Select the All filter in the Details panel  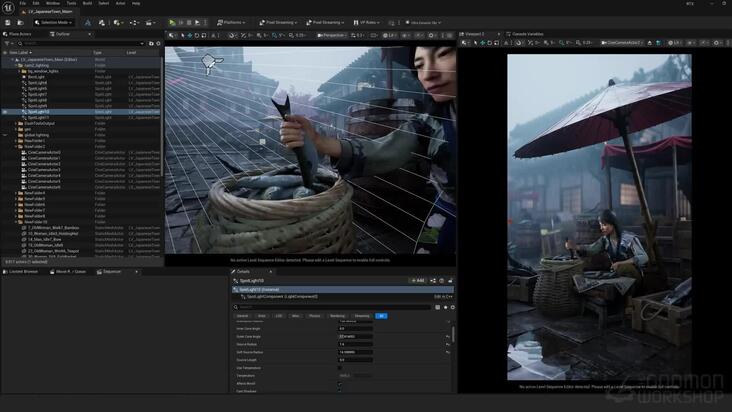click(x=381, y=316)
